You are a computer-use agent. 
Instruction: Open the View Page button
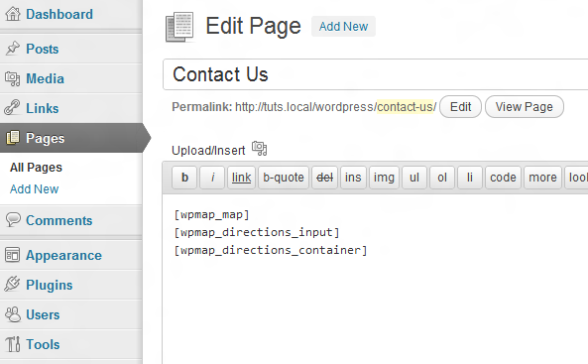525,107
